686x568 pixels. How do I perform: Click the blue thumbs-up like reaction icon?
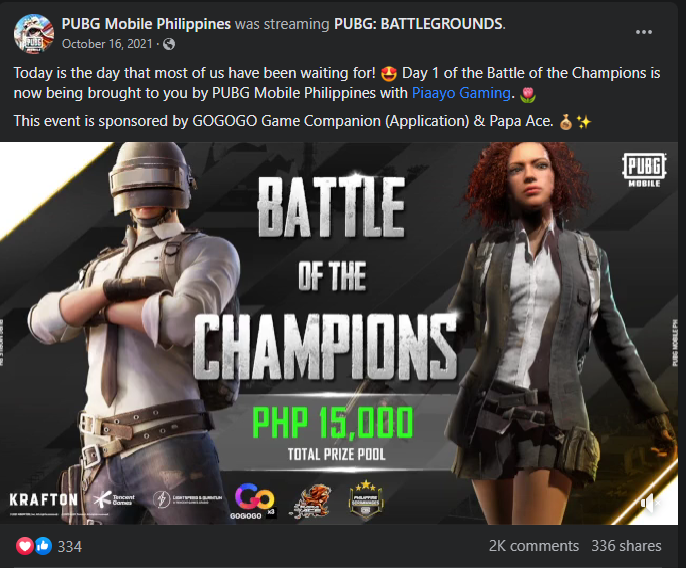click(43, 546)
